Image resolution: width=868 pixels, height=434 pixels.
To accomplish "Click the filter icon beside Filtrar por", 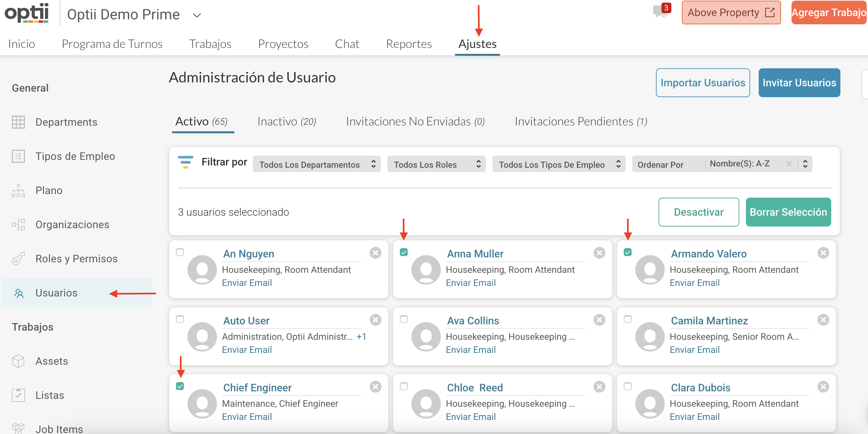I will click(x=185, y=162).
